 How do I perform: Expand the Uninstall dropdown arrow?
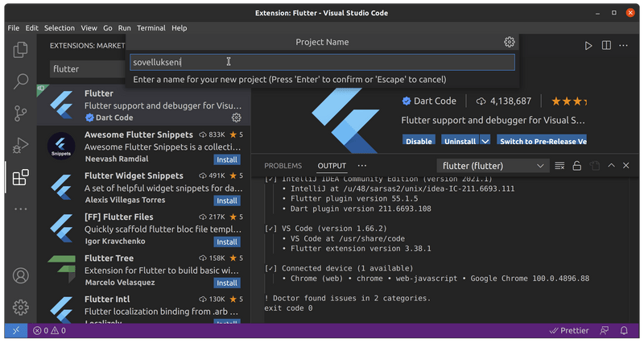(x=485, y=141)
